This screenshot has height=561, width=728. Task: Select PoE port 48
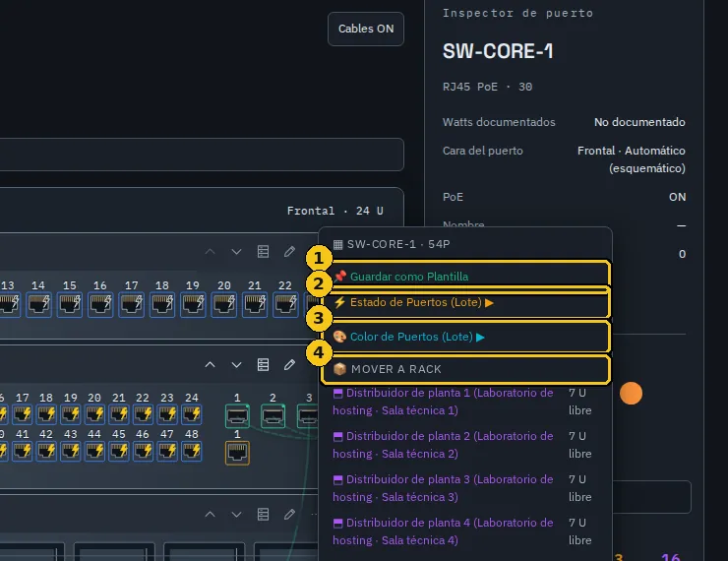(191, 451)
